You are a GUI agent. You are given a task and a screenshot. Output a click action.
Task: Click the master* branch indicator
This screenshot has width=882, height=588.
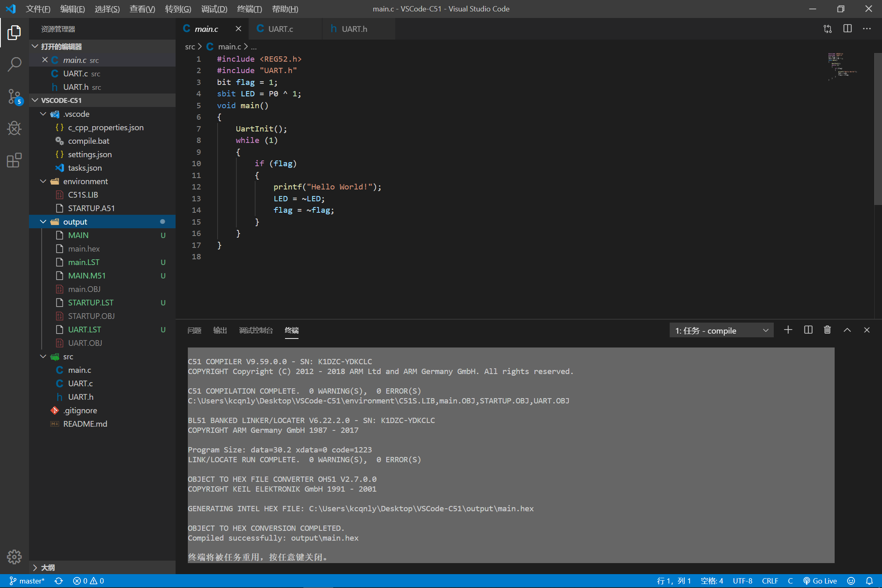click(x=27, y=581)
